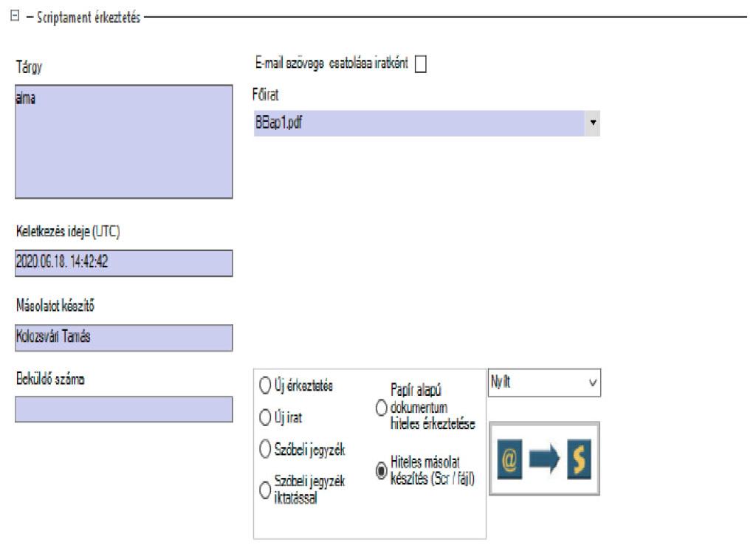The image size is (756, 548).
Task: Open the Főirat dropdown showing BBap1.pdf
Action: pyautogui.click(x=593, y=123)
